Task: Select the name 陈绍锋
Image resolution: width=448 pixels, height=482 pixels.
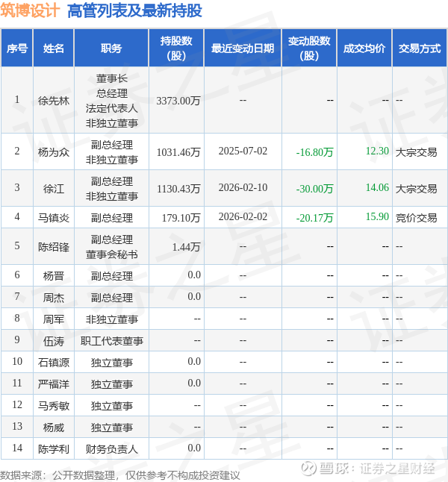Action: point(54,246)
